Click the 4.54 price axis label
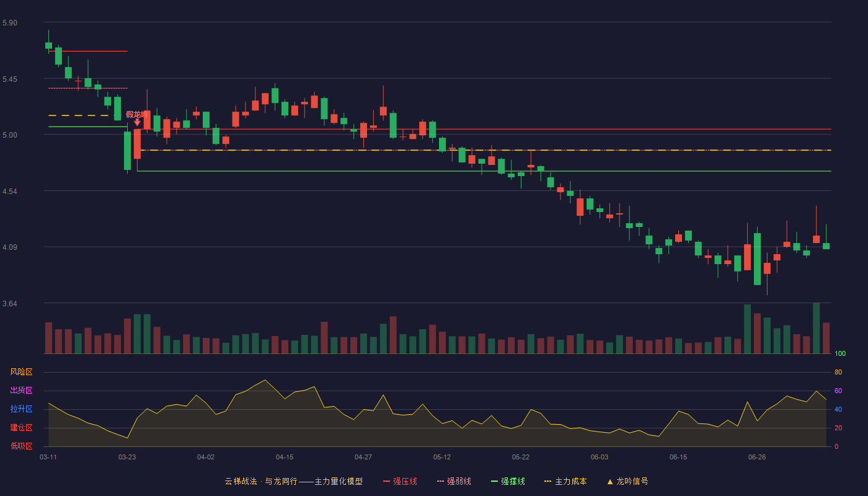Viewport: 868px width, 496px height. click(10, 192)
